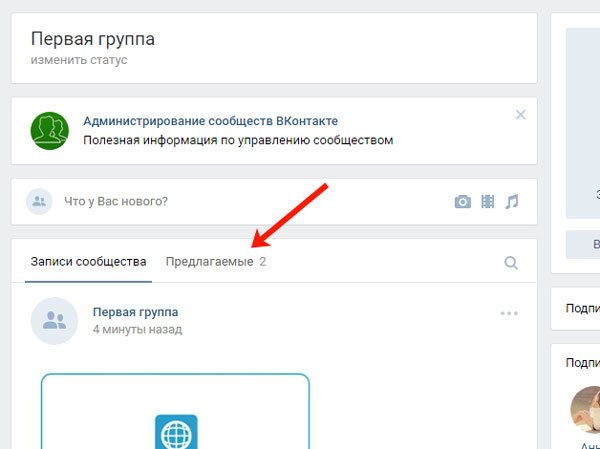Image resolution: width=600 pixels, height=449 pixels.
Task: Attach a video with the film icon
Action: pos(488,201)
